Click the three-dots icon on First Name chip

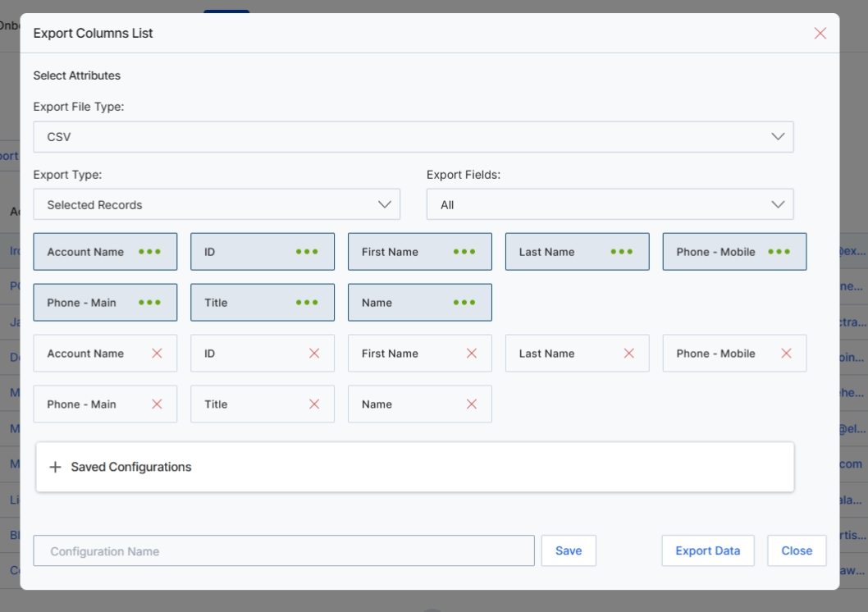click(x=464, y=252)
